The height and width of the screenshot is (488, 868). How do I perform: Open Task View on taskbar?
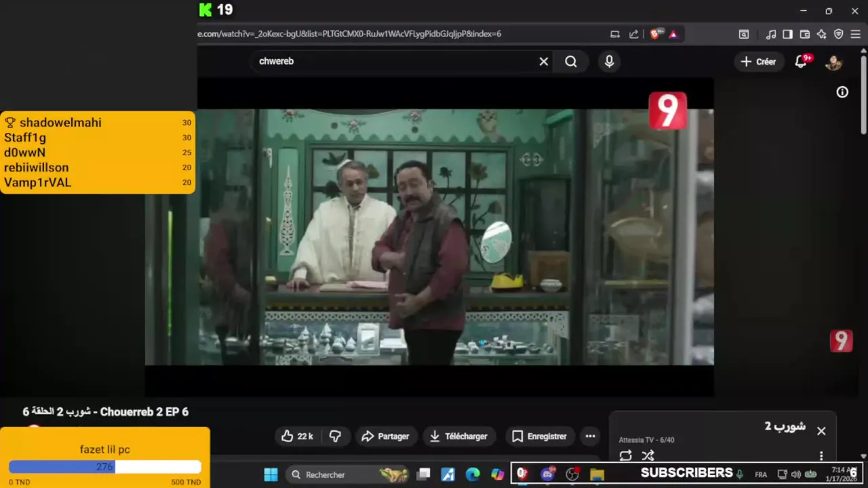423,474
